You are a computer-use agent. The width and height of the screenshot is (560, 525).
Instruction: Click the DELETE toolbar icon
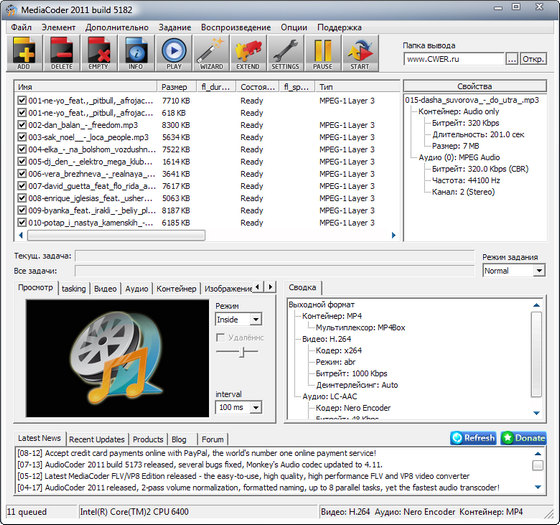pyautogui.click(x=61, y=53)
